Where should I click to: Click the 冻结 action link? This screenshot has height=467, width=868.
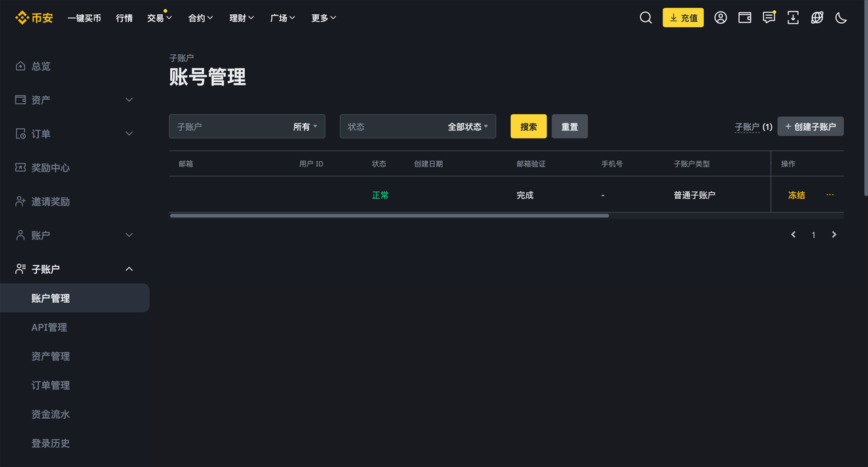[796, 195]
